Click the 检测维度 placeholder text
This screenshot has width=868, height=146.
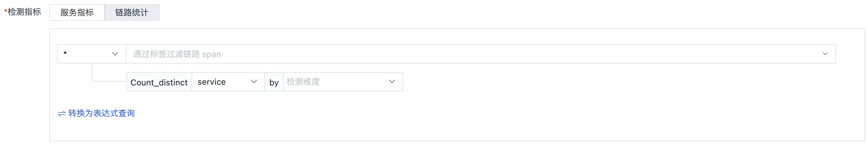click(x=303, y=82)
